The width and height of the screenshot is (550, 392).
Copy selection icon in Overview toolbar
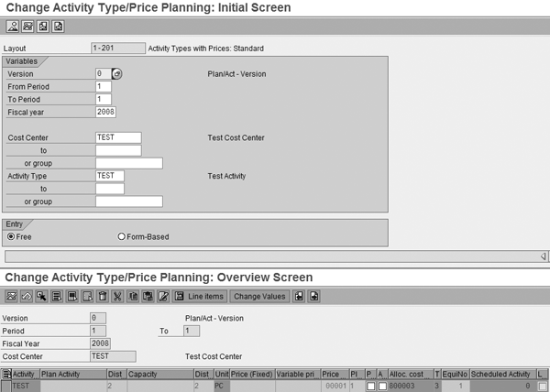(x=133, y=297)
